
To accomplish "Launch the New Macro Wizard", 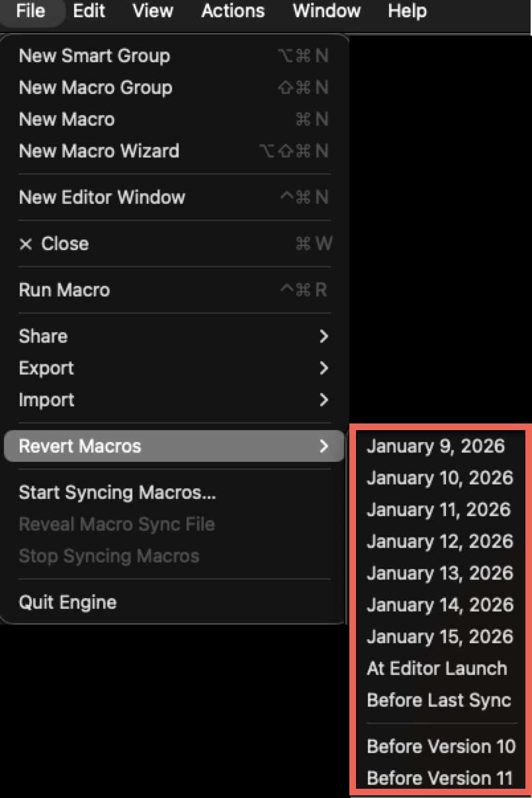I will (99, 151).
